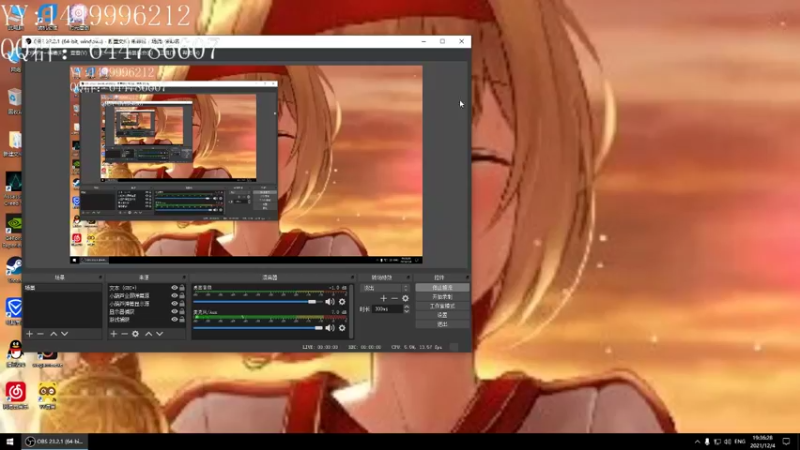Pop out the Sources dock with its header icon
The height and width of the screenshot is (450, 800).
point(184,278)
